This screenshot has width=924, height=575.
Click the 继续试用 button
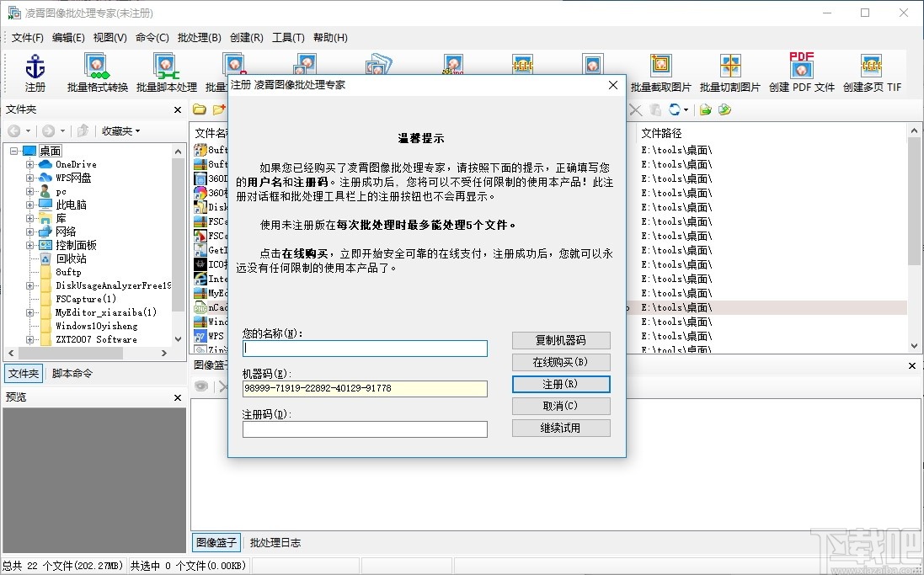[x=561, y=429]
